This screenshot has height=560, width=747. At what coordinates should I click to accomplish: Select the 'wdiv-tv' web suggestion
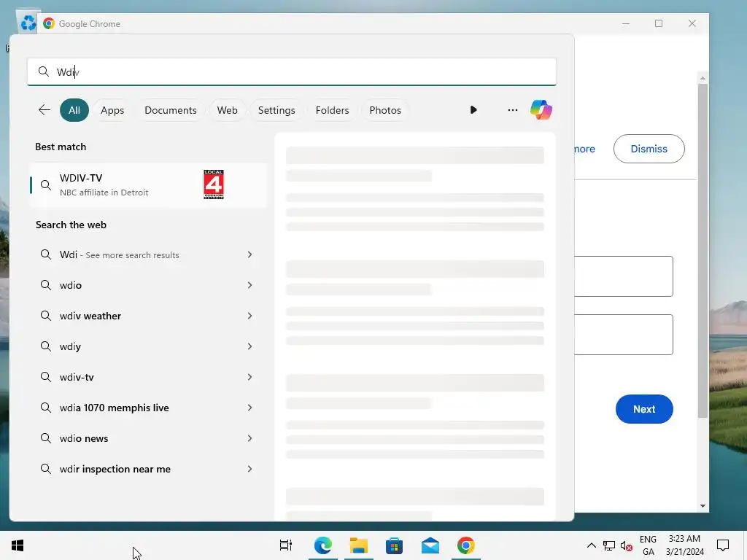[77, 377]
